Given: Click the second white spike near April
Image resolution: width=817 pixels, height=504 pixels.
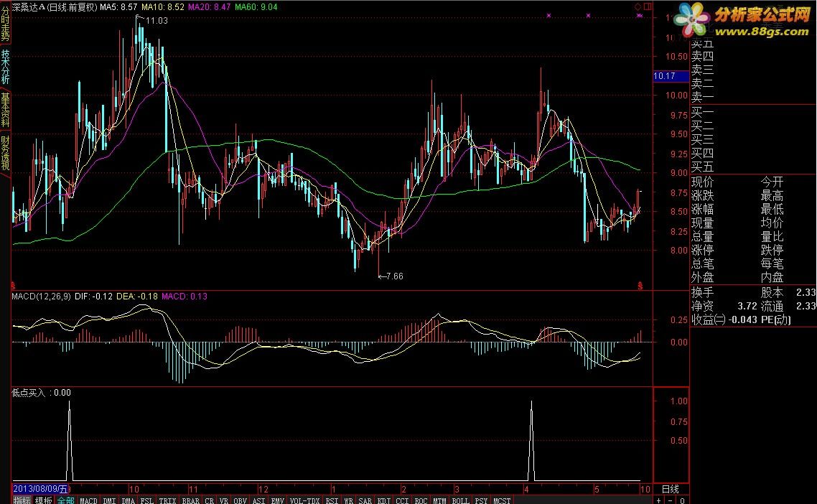Looking at the screenshot, I should (531, 440).
